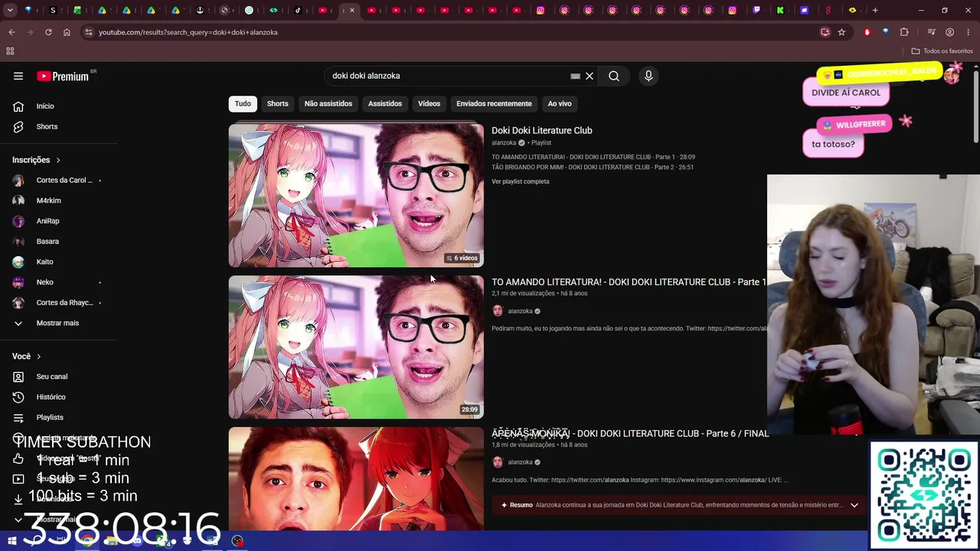The image size is (980, 551).
Task: Select the Tudo filter chip
Action: 243,103
